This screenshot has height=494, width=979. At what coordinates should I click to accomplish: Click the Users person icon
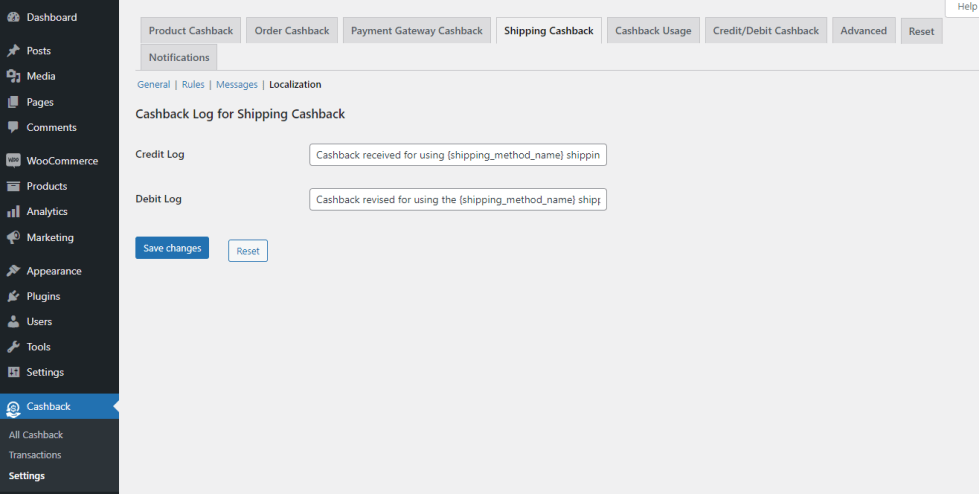point(13,322)
